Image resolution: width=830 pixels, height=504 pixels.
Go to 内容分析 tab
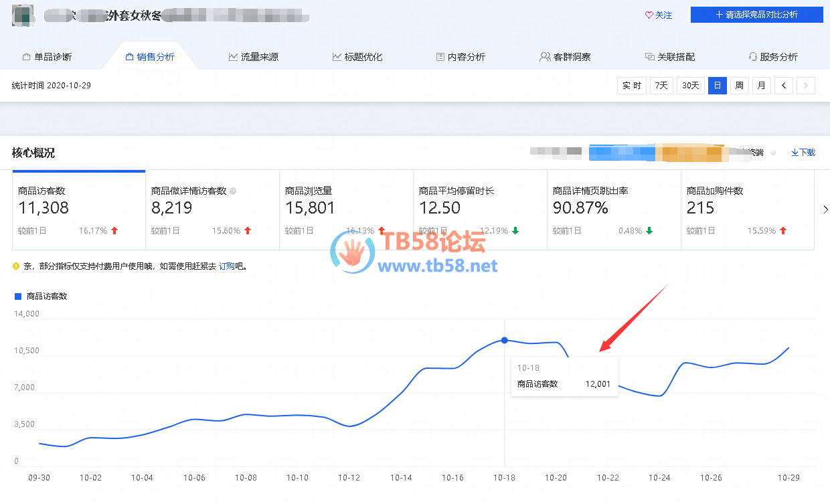[461, 57]
